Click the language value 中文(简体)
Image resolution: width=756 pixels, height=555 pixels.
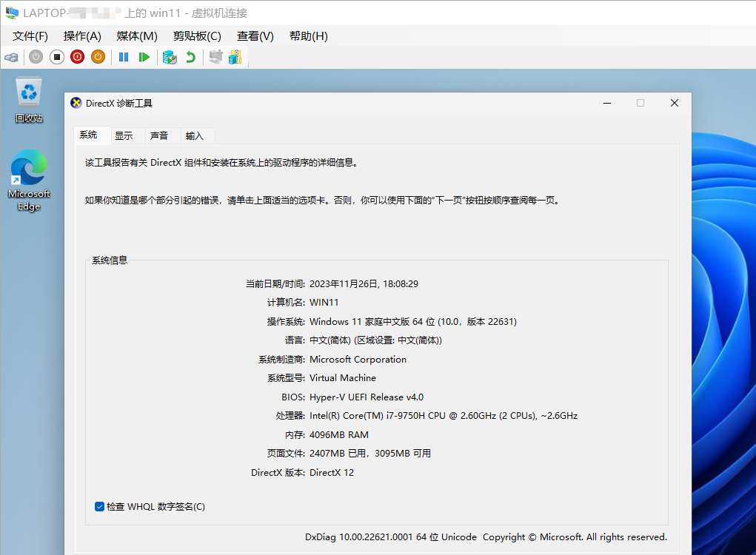point(375,340)
